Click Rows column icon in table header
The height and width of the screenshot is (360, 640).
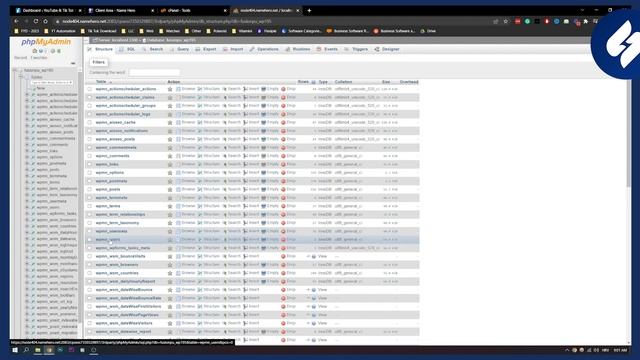pos(313,82)
